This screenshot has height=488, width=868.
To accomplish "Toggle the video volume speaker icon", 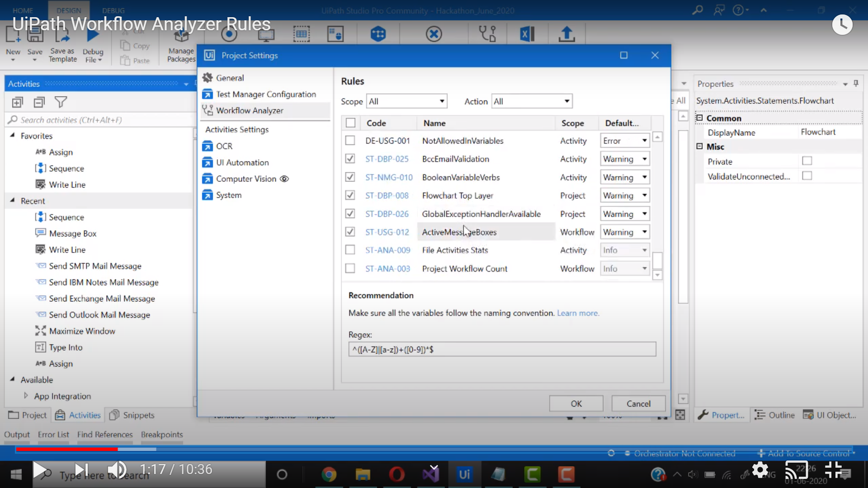I will pyautogui.click(x=117, y=470).
